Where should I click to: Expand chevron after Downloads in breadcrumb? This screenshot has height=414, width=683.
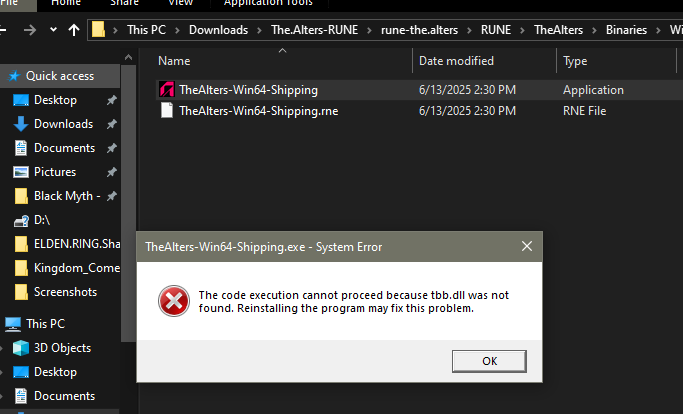tap(260, 30)
